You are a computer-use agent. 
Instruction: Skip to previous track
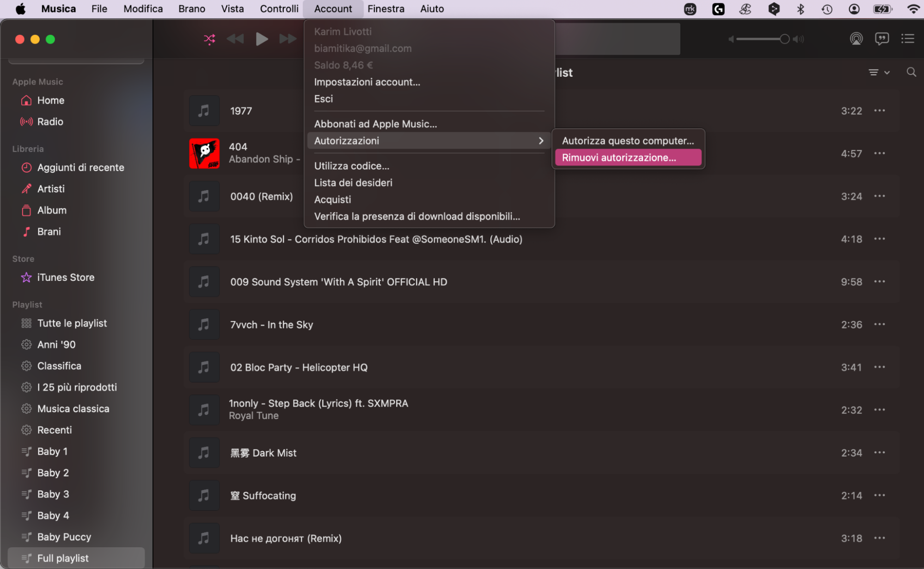(235, 39)
